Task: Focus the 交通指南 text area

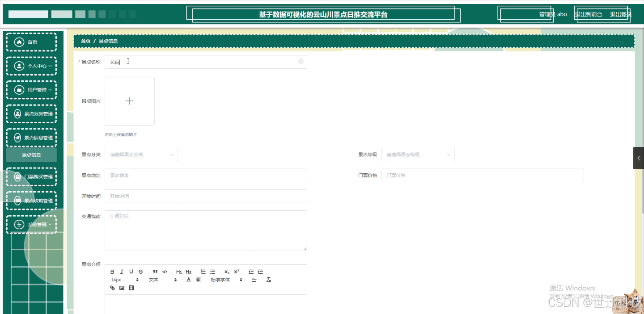Action: click(206, 230)
